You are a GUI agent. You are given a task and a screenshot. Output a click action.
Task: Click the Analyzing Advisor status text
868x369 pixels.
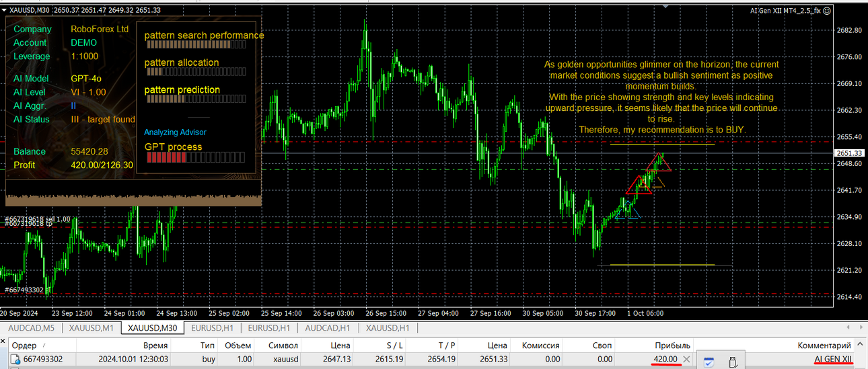[175, 132]
